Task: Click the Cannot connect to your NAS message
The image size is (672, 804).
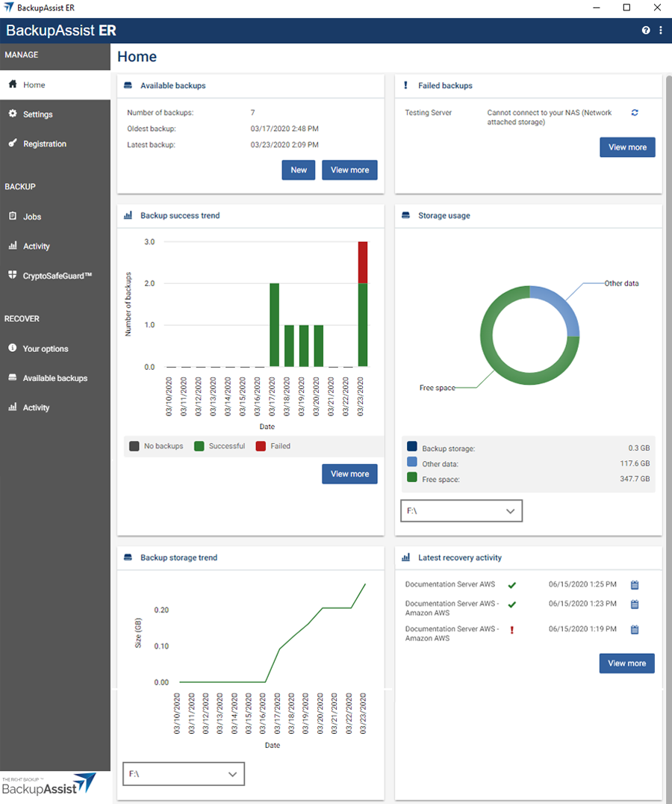Action: (x=549, y=117)
